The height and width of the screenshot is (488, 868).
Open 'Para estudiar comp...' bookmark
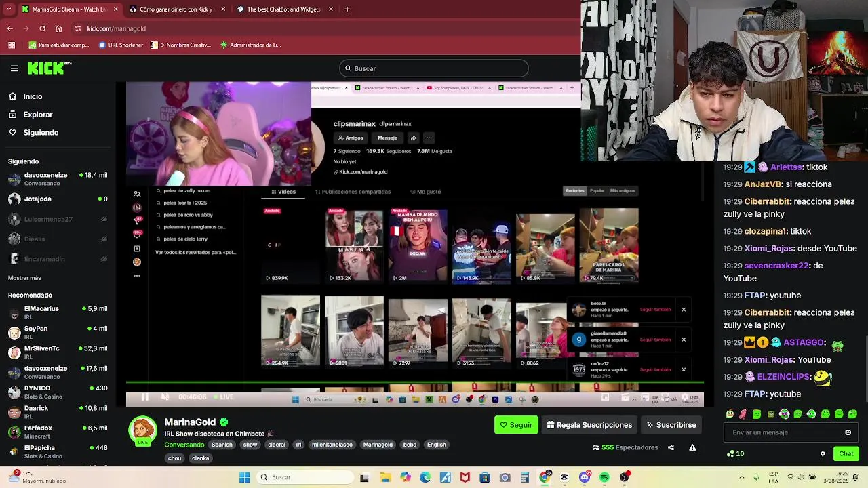click(59, 45)
